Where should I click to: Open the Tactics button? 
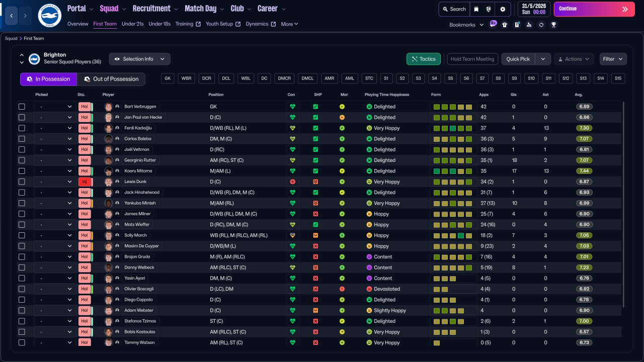423,59
